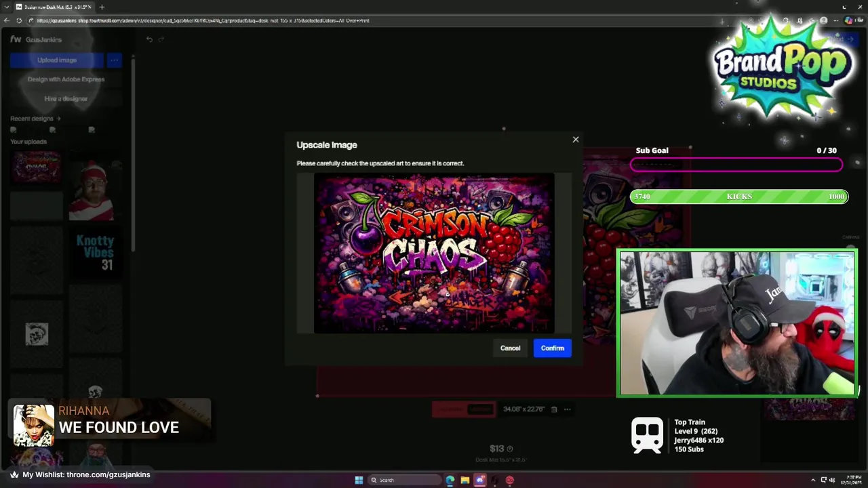Click Hire a designer
Viewport: 868px width, 488px height.
pyautogui.click(x=66, y=98)
